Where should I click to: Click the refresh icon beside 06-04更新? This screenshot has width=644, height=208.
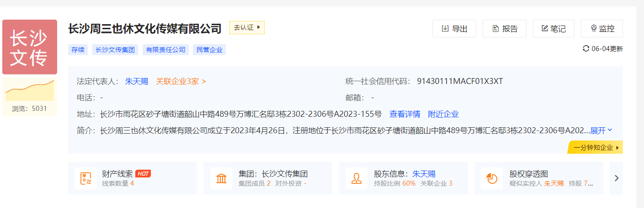tap(586, 49)
